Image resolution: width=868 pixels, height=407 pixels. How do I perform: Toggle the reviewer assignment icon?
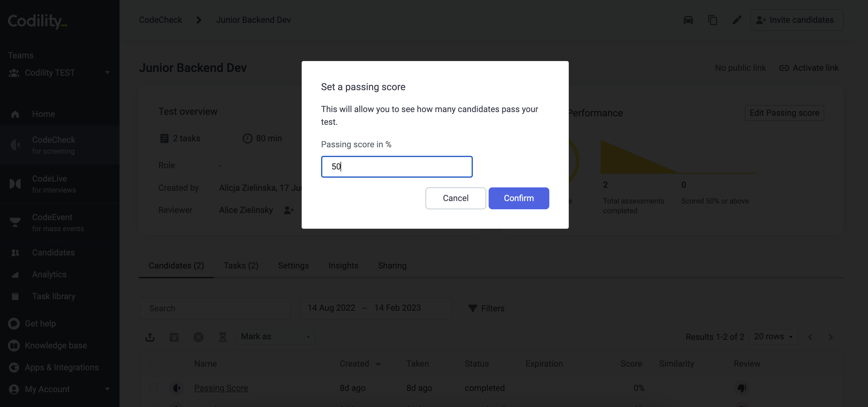[x=289, y=210]
